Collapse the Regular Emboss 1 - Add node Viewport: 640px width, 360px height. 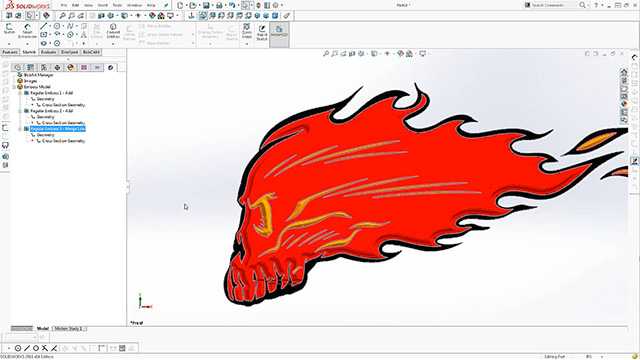tap(20, 93)
